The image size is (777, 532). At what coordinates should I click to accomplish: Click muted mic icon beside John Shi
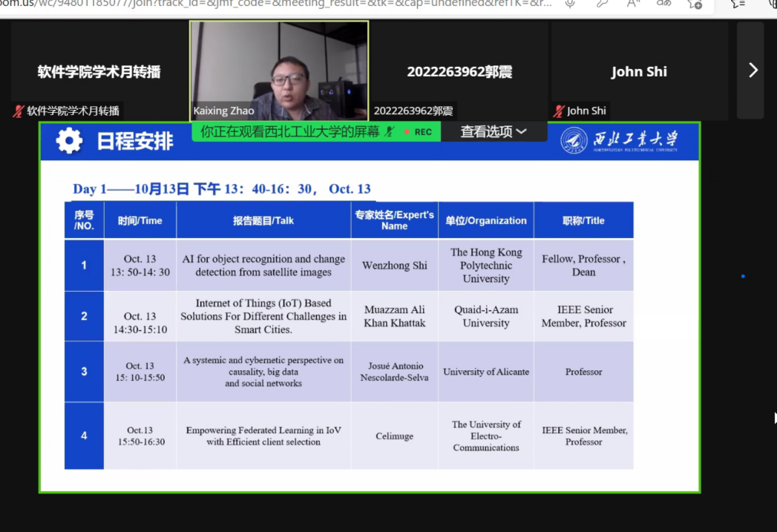558,111
